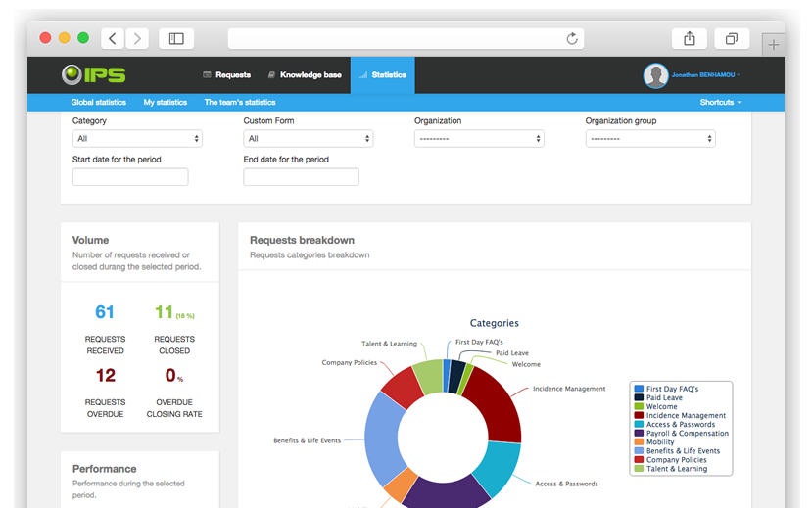This screenshot has height=508, width=812.
Task: Toggle Company Policies legend entry
Action: [671, 459]
